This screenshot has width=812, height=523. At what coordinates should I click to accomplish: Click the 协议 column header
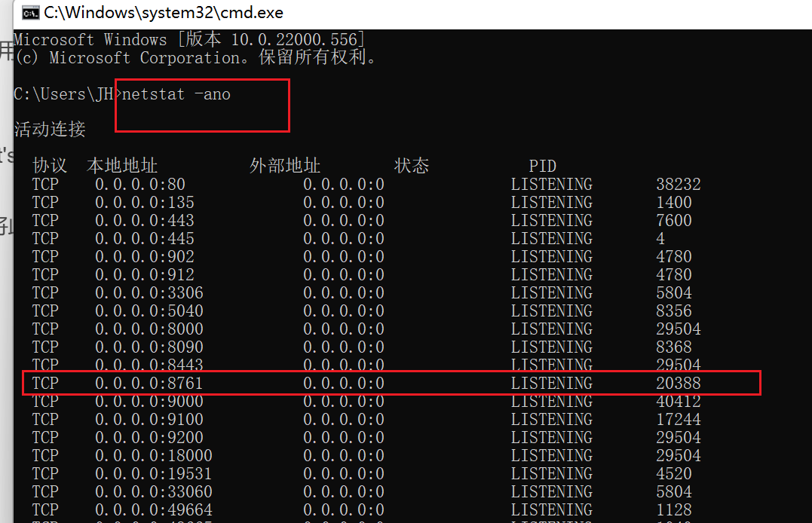[x=50, y=166]
